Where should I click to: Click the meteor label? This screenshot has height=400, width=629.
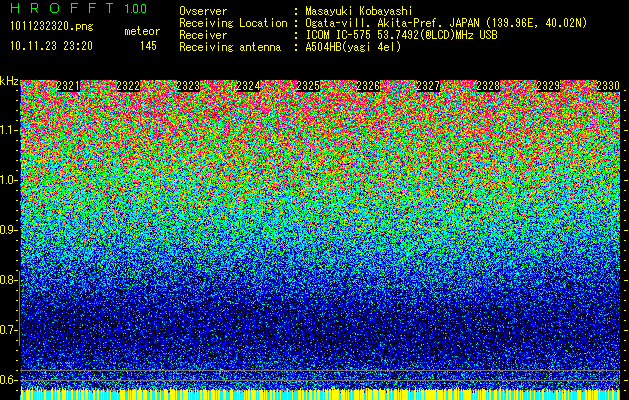(x=142, y=31)
